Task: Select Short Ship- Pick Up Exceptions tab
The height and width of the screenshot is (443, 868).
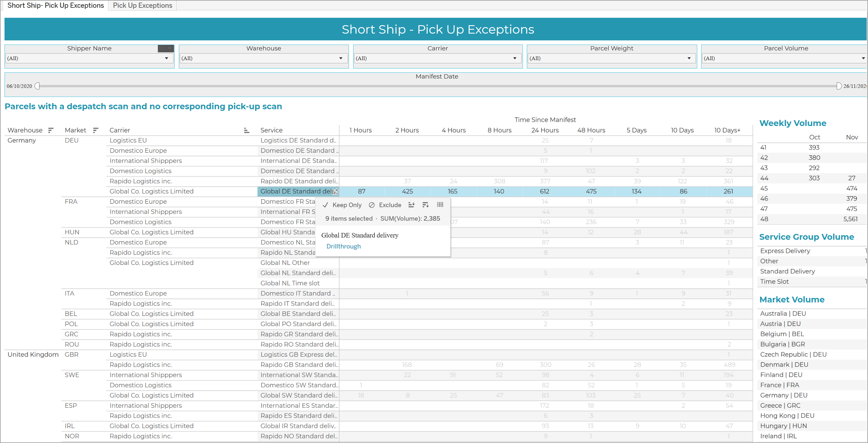Action: click(56, 5)
